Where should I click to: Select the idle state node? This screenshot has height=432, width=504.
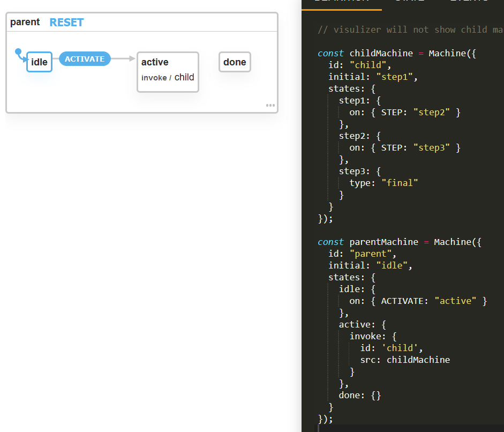[39, 62]
